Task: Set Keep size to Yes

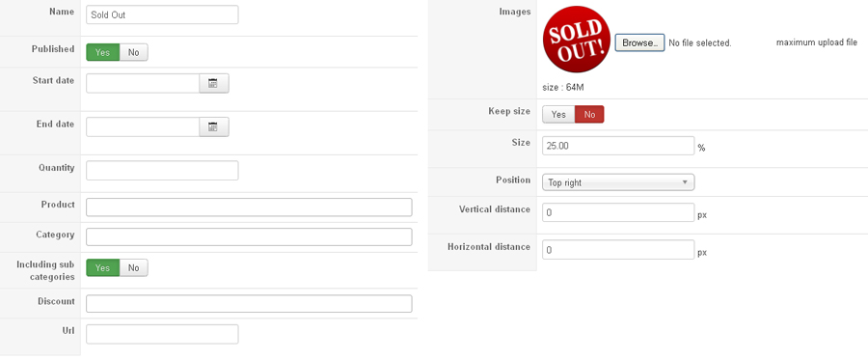Action: pyautogui.click(x=558, y=114)
